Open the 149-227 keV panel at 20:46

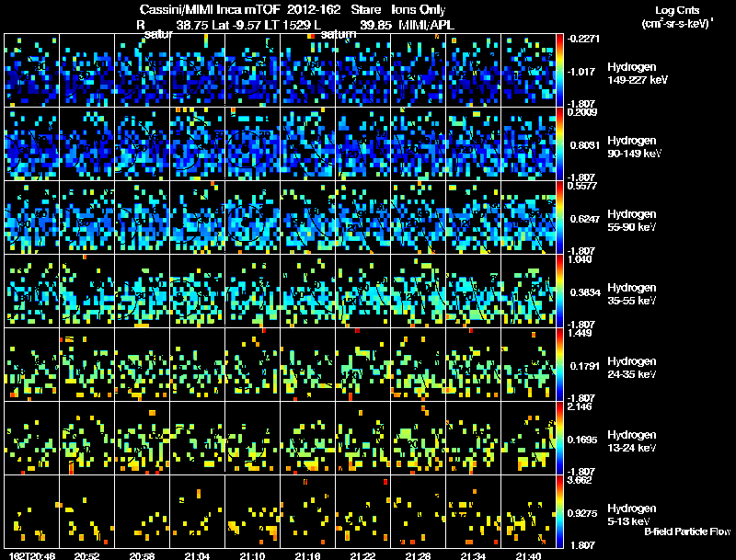pos(32,71)
